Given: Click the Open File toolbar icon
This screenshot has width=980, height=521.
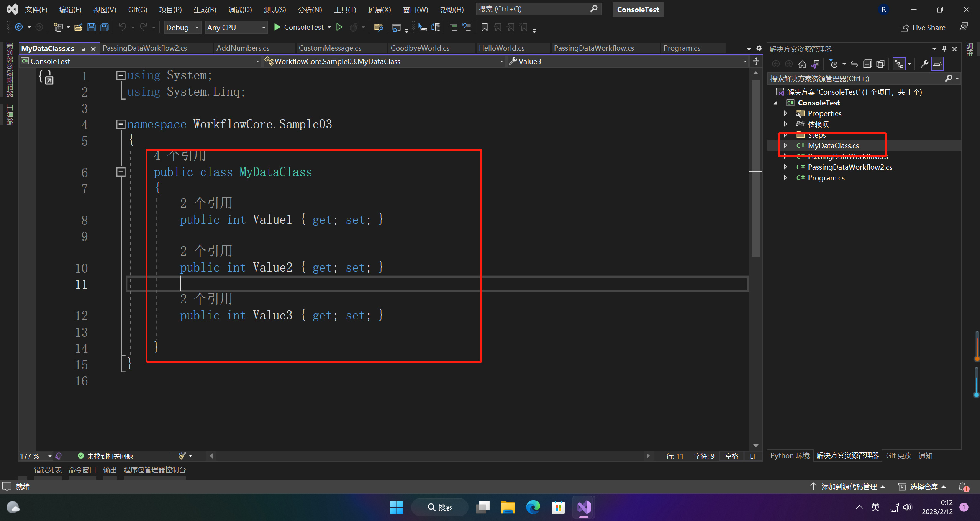Looking at the screenshot, I should coord(78,27).
